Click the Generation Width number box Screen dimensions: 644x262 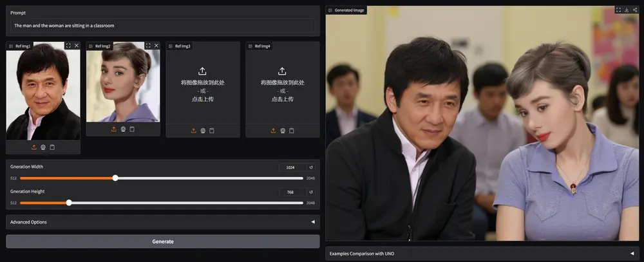292,167
